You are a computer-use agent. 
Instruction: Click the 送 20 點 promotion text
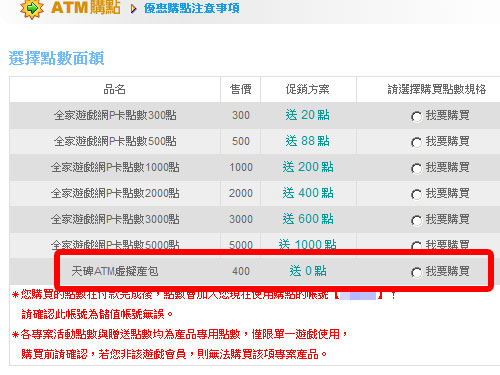307,115
